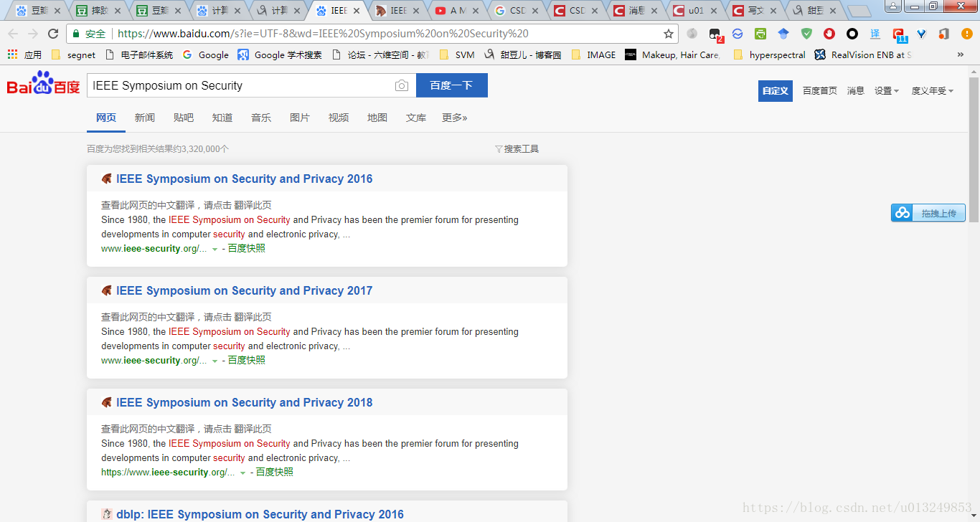Open the blue graduation cap scholar extension

point(783,34)
